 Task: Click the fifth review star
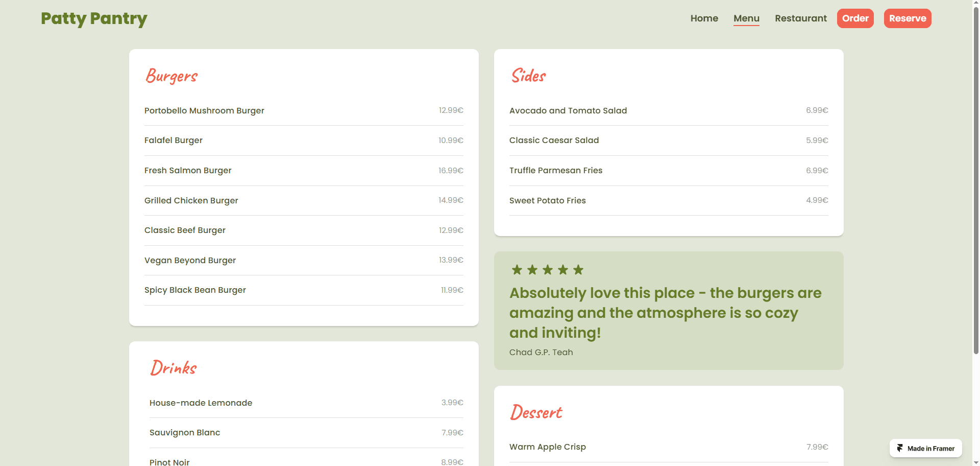coord(578,270)
